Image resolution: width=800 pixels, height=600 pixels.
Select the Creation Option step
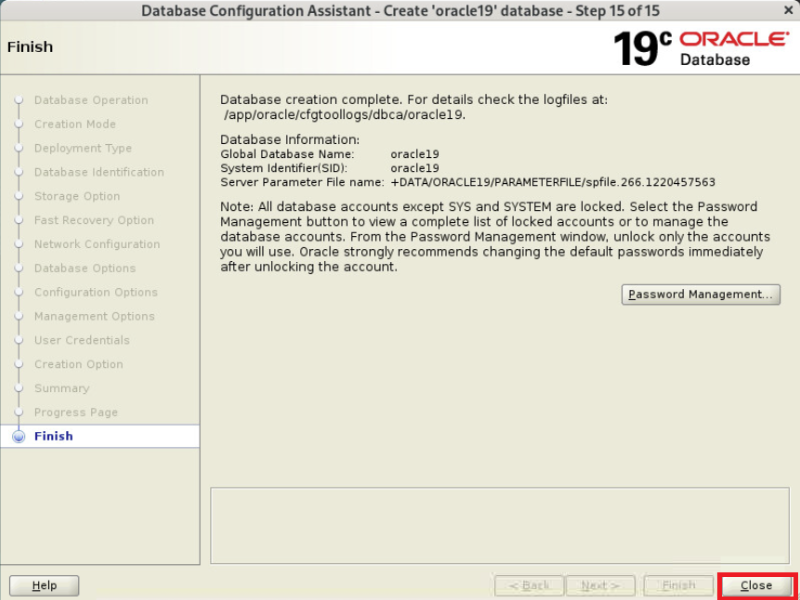79,364
